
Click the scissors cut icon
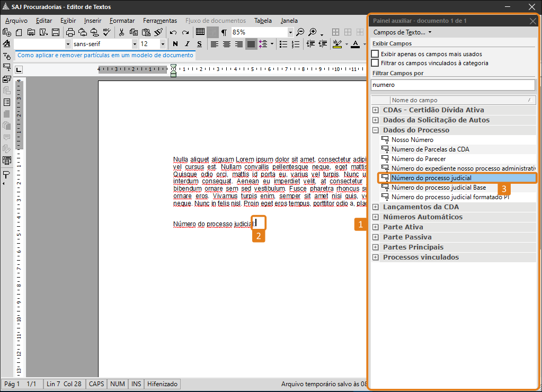(x=121, y=32)
